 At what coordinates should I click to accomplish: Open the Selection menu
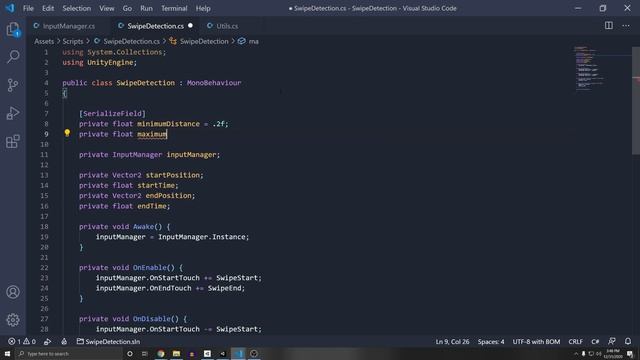[76, 8]
